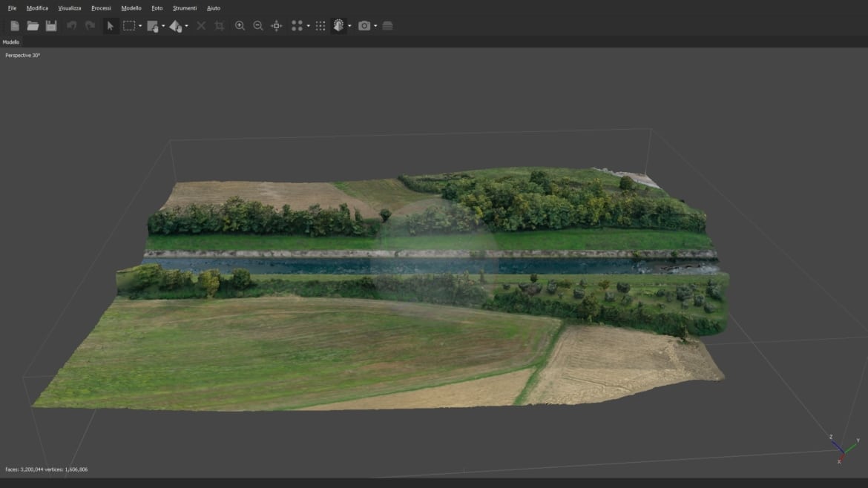Create a new project with New icon

(x=15, y=25)
